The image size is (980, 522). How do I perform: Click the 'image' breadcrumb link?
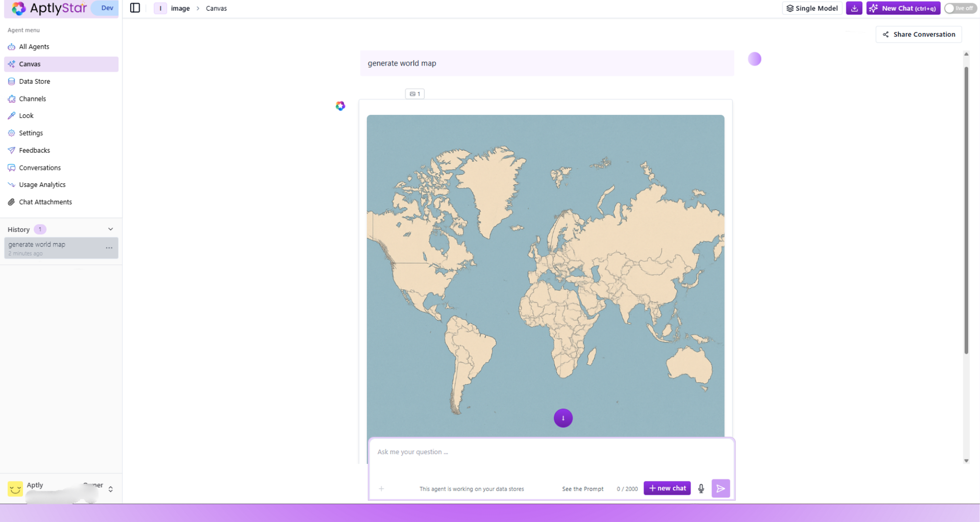(x=180, y=8)
